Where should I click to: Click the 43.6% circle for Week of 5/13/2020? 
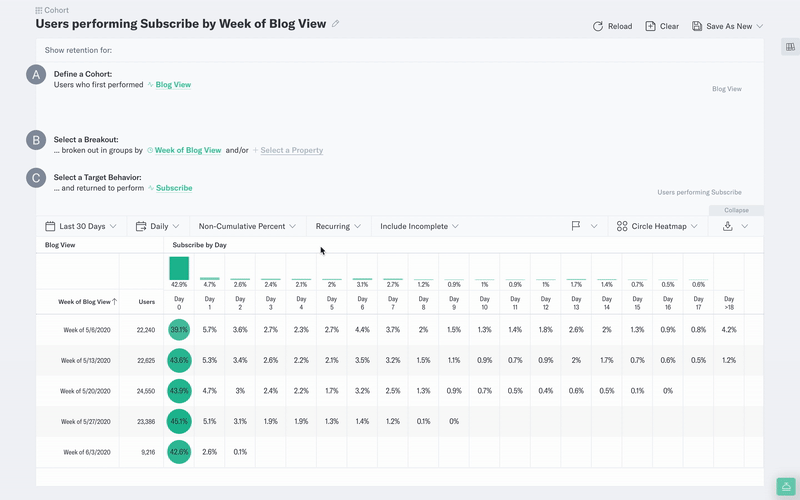tap(179, 360)
